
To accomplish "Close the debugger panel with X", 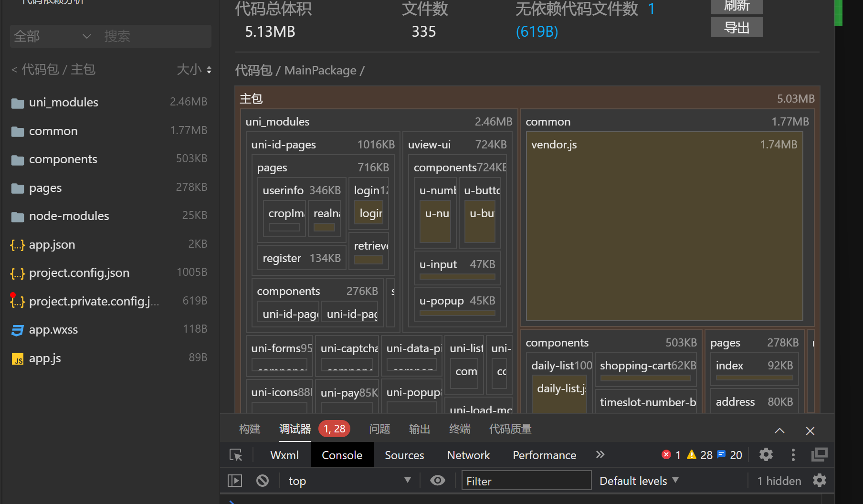I will point(810,431).
